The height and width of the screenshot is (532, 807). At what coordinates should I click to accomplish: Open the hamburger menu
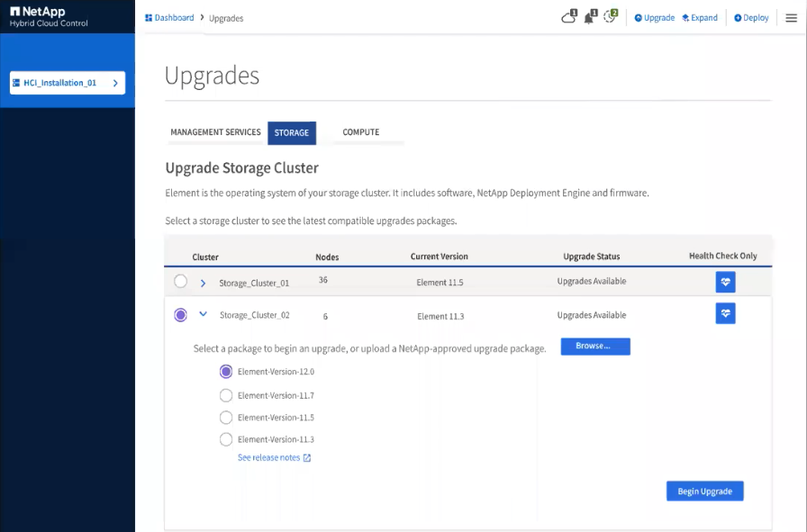pyautogui.click(x=791, y=18)
